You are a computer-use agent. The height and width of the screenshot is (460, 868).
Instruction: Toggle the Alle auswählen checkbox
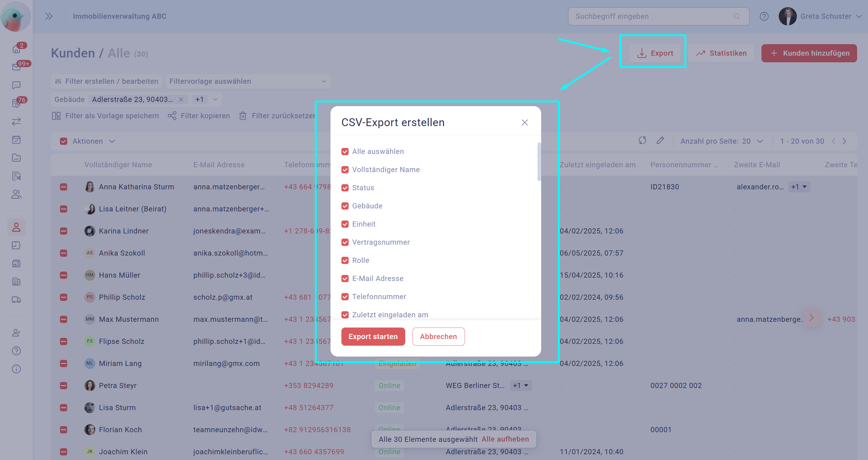(345, 152)
